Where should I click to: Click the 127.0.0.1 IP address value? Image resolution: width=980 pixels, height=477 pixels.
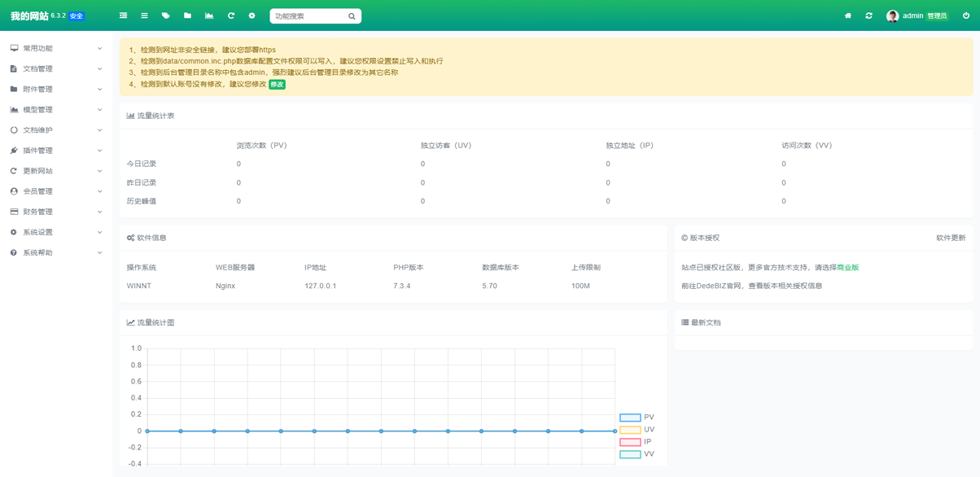tap(321, 286)
